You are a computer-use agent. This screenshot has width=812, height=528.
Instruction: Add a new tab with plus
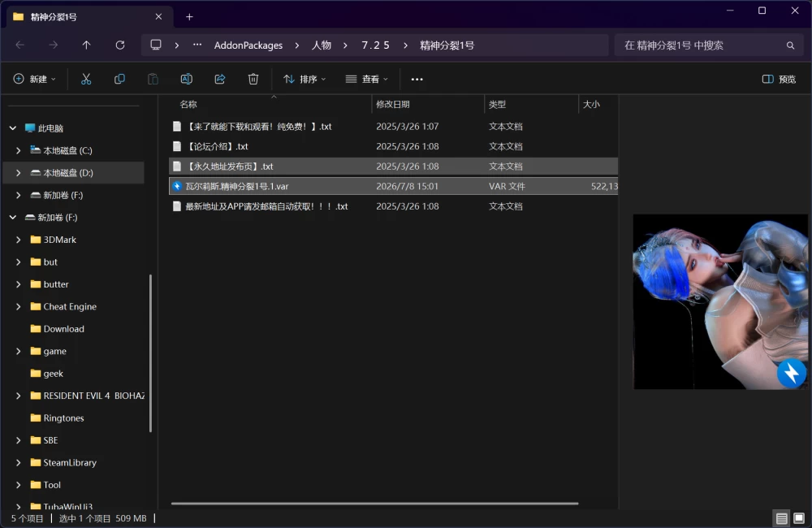pyautogui.click(x=189, y=17)
